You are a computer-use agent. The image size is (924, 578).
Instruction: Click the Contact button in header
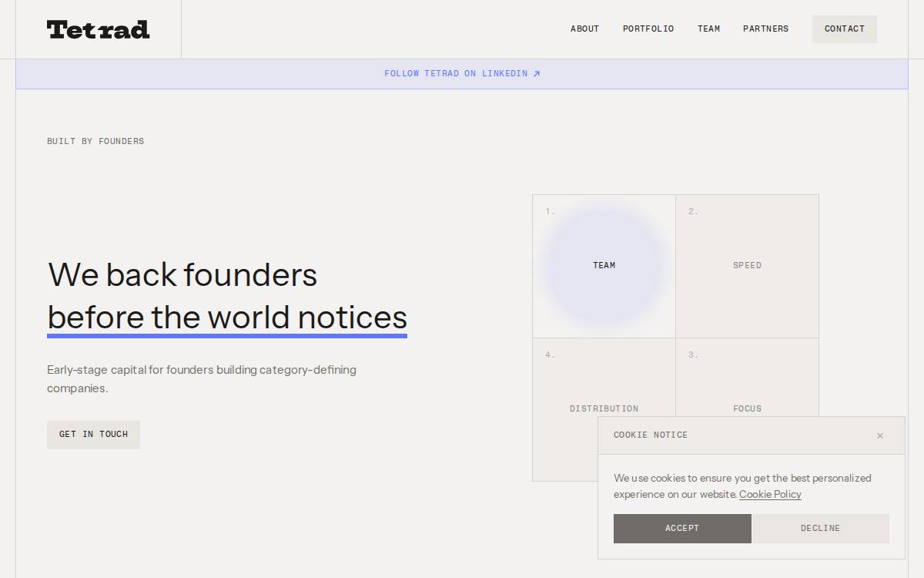pyautogui.click(x=845, y=29)
